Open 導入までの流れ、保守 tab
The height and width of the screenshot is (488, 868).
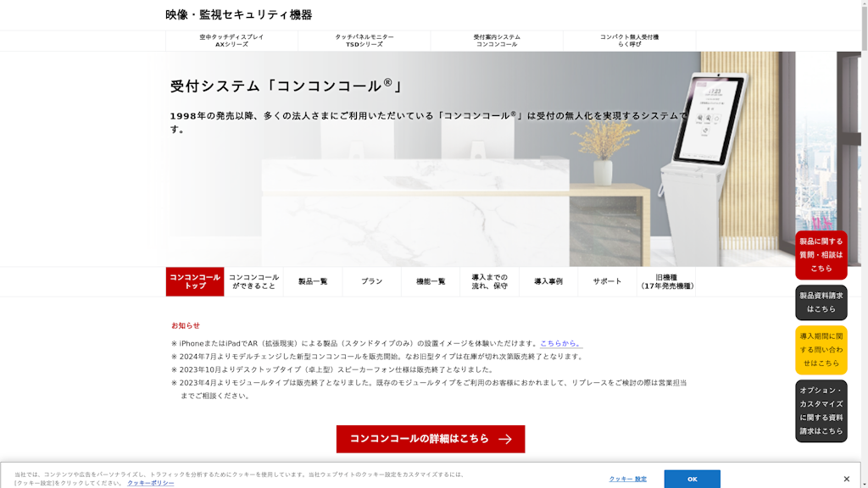click(x=489, y=281)
